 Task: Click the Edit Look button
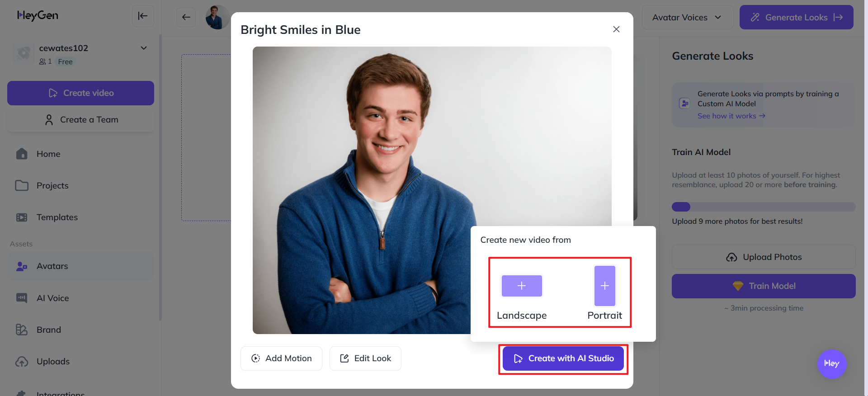pyautogui.click(x=365, y=358)
